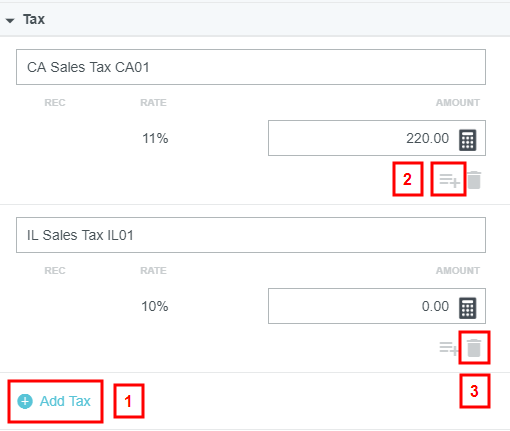This screenshot has height=431, width=510.
Task: Add a line under IL Sales Tax
Action: (x=448, y=348)
